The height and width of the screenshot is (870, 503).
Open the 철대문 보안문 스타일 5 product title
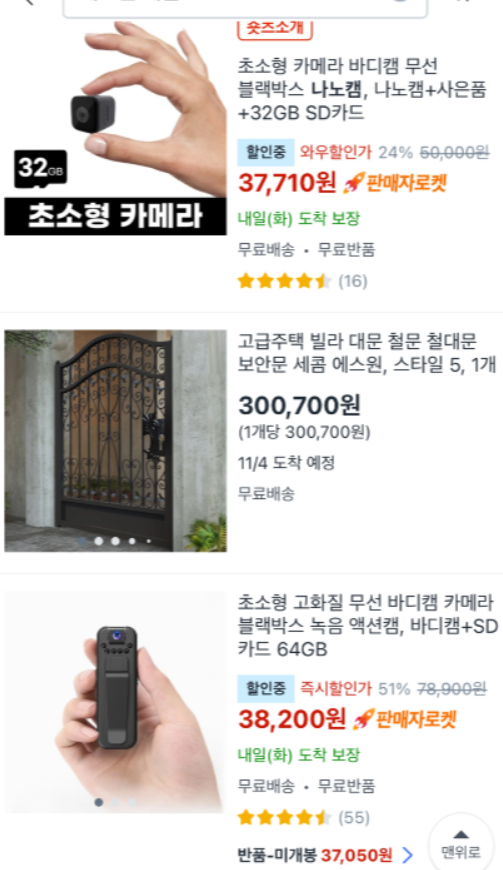click(367, 353)
